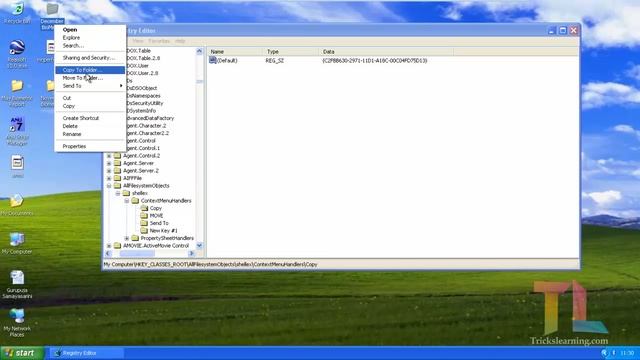Expand the Agent.Server.2 key
The width and height of the screenshot is (640, 360).
click(109, 171)
